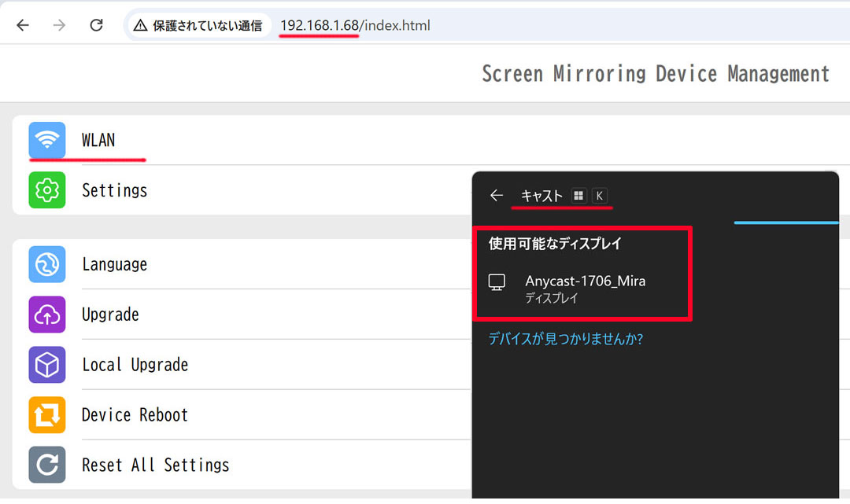Open the WLAN menu entry
This screenshot has width=850, height=504.
pyautogui.click(x=98, y=141)
